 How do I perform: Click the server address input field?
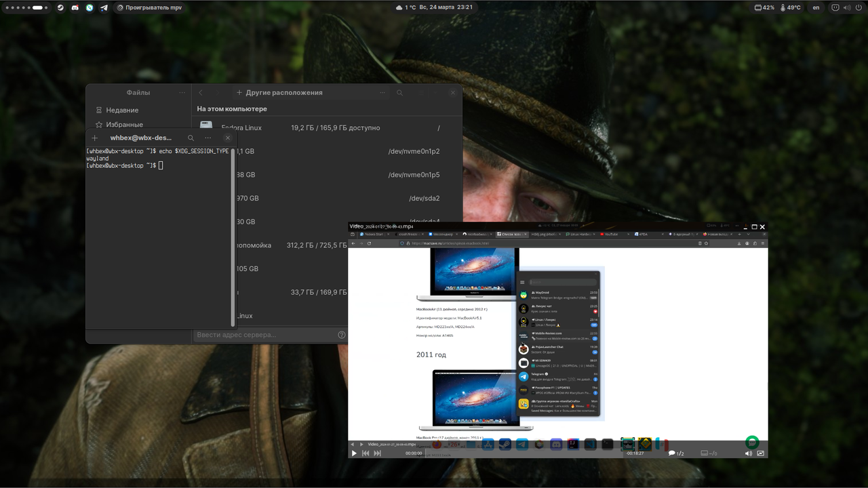coord(265,335)
